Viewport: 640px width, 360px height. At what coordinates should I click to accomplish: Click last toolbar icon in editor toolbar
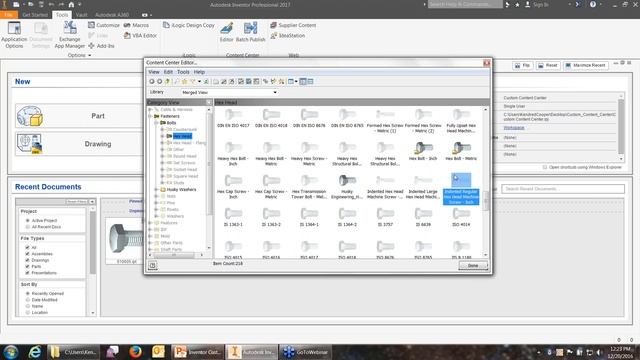point(311,82)
